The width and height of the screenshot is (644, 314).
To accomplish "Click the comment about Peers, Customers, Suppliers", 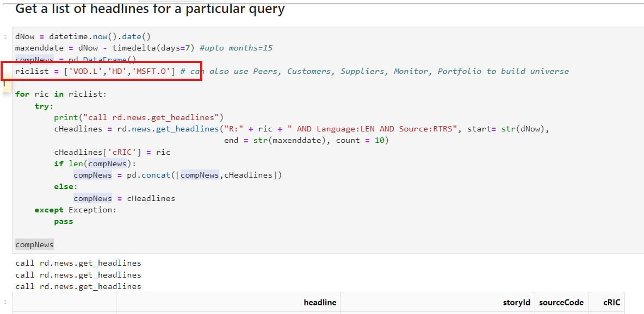I will [x=374, y=71].
